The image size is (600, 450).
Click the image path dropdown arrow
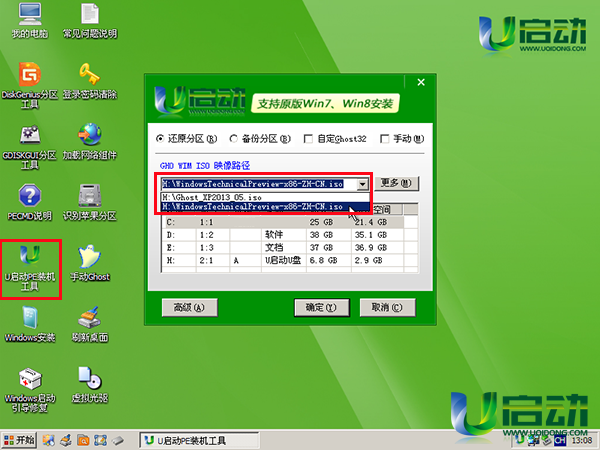(x=362, y=185)
